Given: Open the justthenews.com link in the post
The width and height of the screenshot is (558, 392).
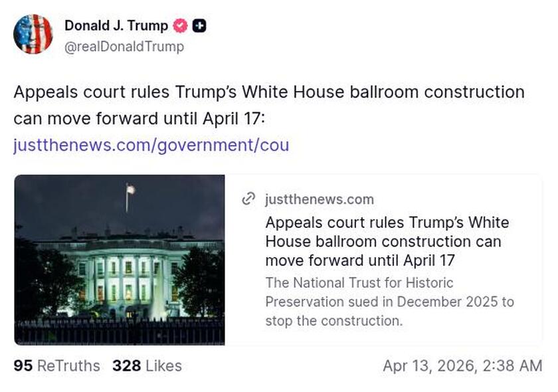Looking at the screenshot, I should [x=151, y=146].
